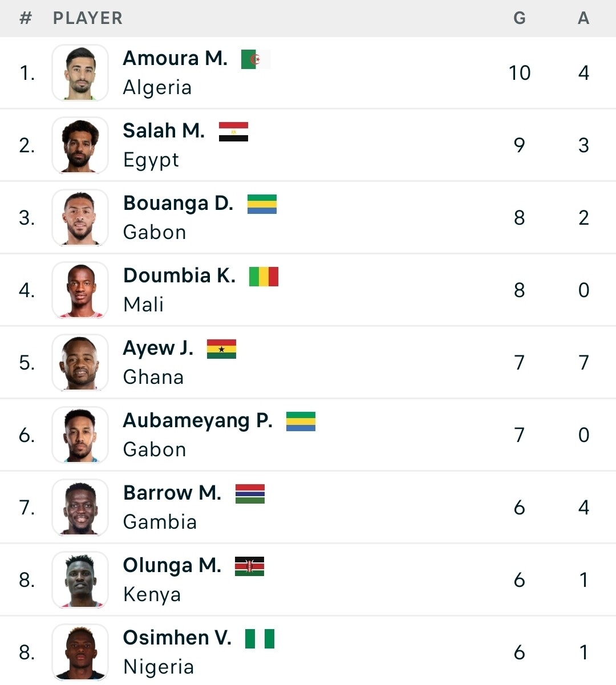Click the Gabon flag beside Bouanga D.
This screenshot has height=685, width=616.
tap(262, 204)
